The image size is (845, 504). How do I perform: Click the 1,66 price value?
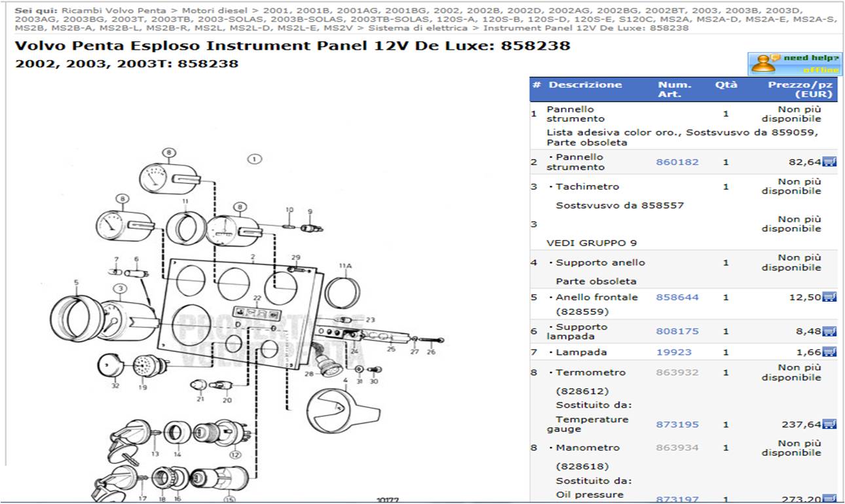[x=808, y=352]
